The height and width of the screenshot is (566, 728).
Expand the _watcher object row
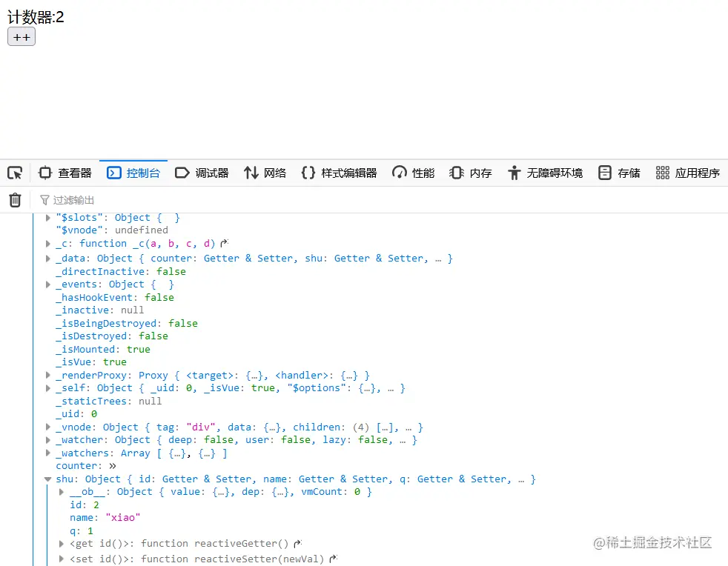pyautogui.click(x=48, y=440)
